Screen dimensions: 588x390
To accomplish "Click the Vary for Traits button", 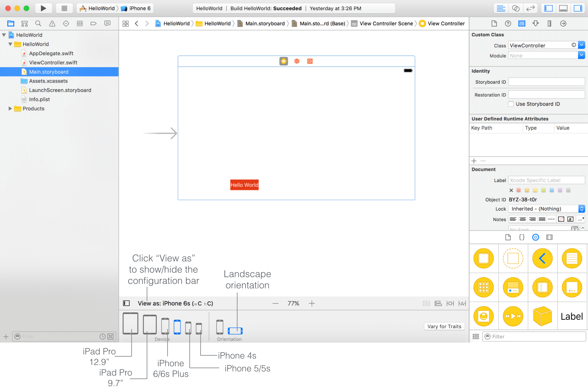I will tap(444, 326).
